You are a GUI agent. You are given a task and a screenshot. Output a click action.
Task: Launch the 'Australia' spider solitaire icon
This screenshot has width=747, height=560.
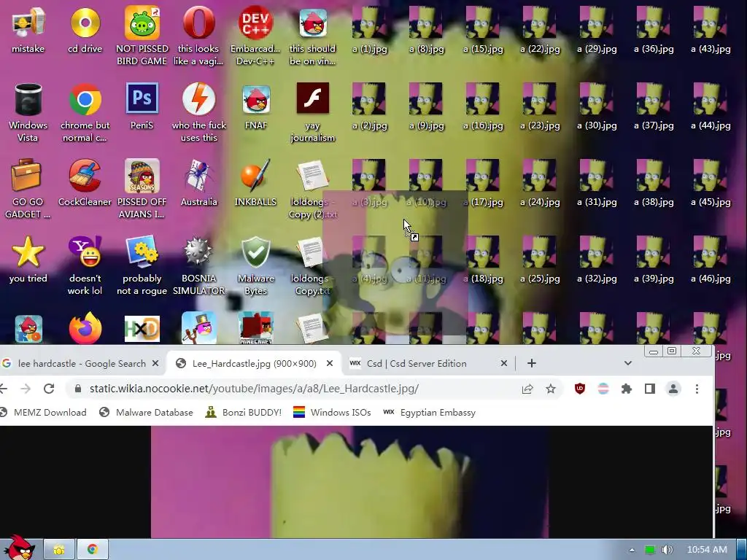click(x=198, y=183)
